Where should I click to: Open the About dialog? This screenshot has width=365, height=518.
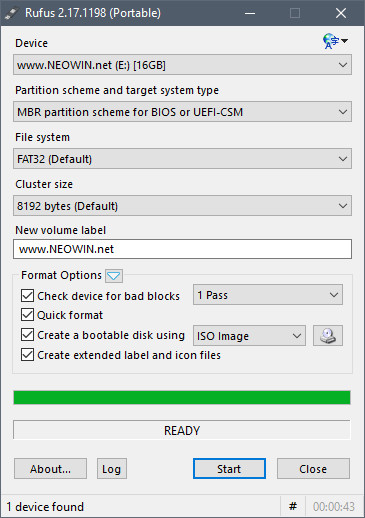point(50,469)
